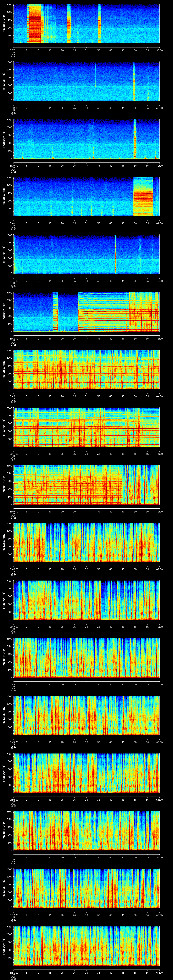Select the spectrogram panel starting at 8:46:00

pos(87,543)
